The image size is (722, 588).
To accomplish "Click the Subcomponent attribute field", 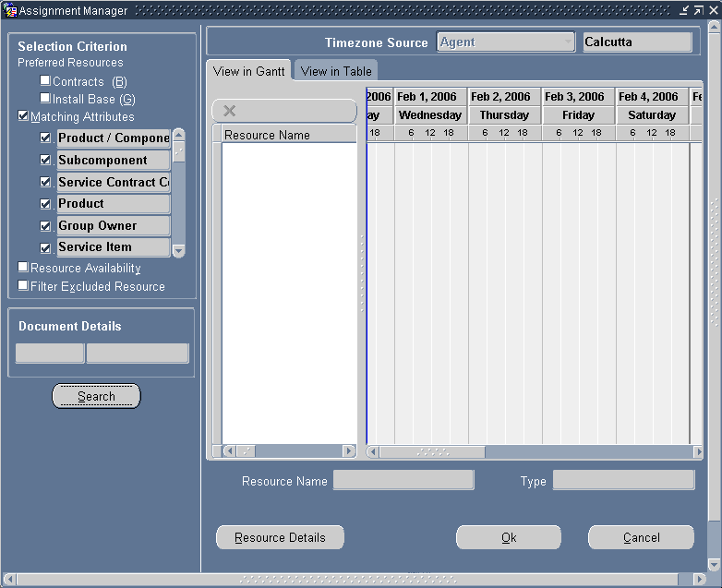I will click(114, 161).
